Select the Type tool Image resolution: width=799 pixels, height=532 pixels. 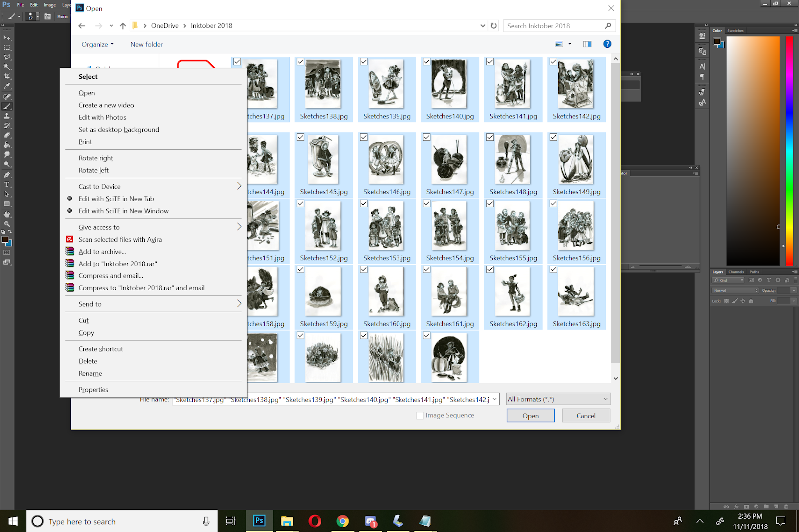click(7, 185)
